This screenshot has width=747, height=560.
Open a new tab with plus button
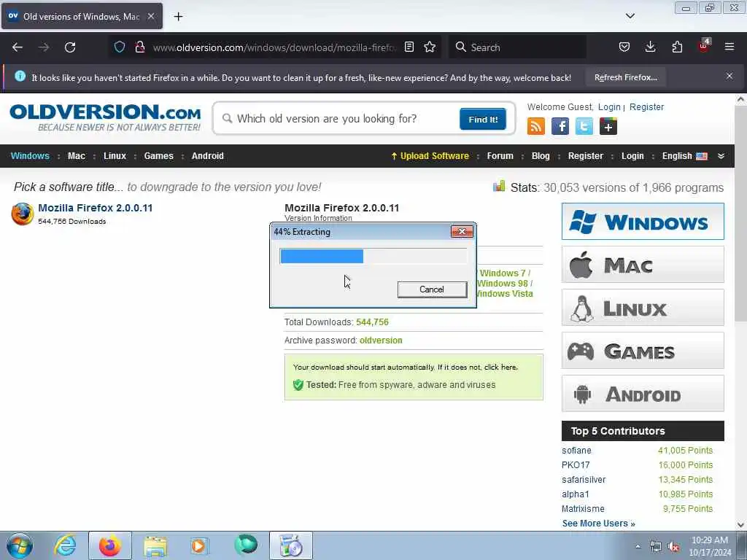(178, 17)
